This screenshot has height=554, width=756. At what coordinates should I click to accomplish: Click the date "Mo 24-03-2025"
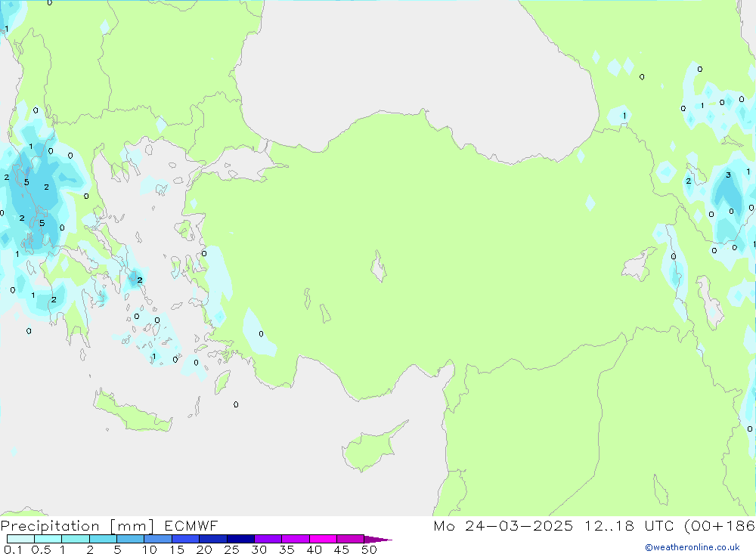(503, 525)
